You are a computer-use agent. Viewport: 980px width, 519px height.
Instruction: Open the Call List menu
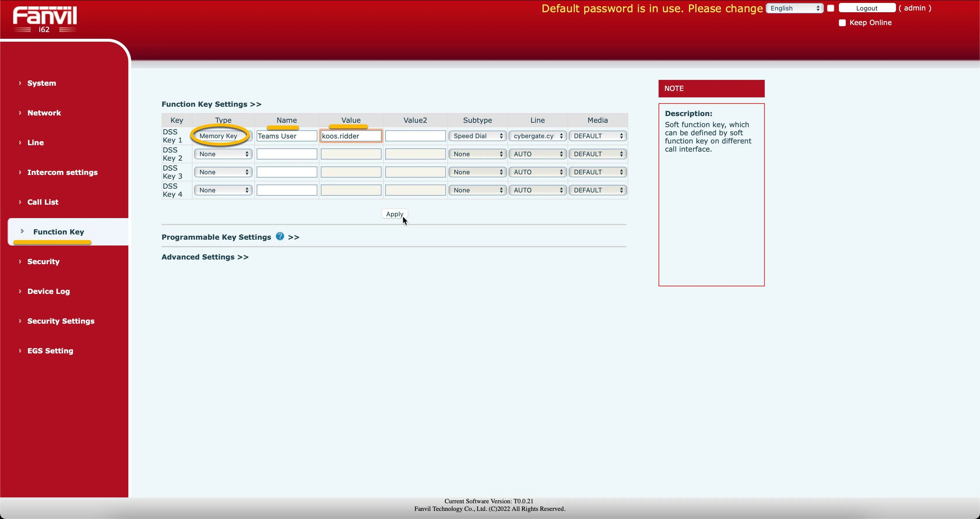pyautogui.click(x=43, y=202)
